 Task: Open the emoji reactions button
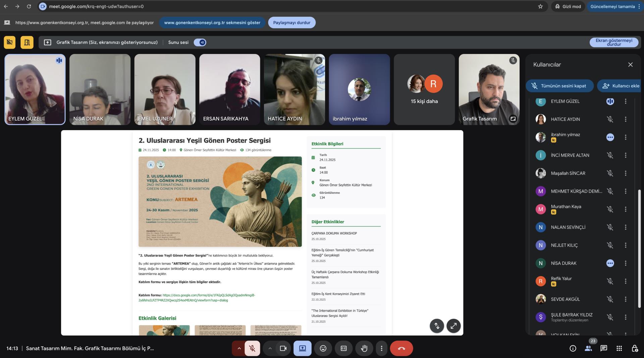tap(323, 348)
